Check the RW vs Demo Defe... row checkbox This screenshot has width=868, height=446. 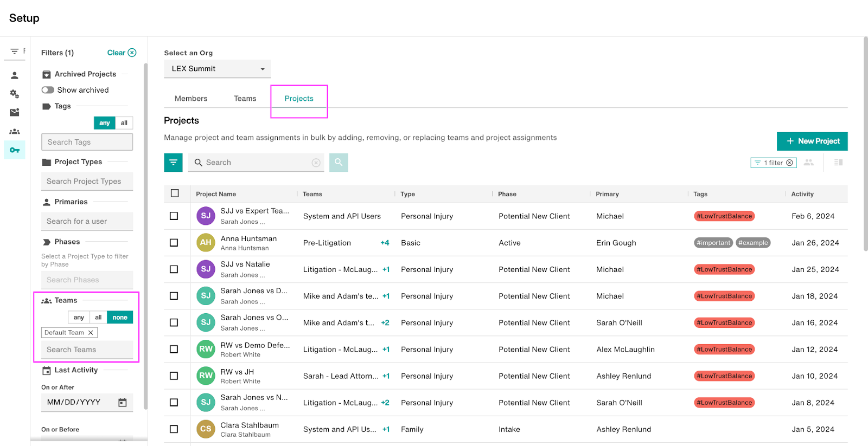174,349
